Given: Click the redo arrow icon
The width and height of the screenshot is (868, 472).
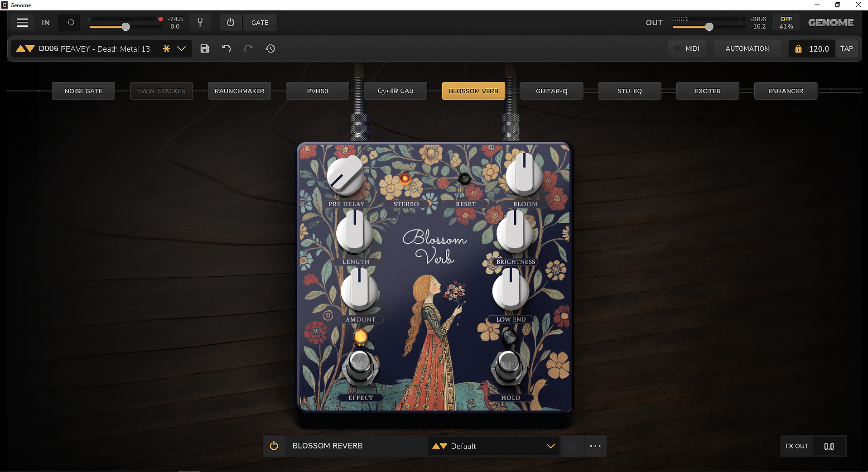Looking at the screenshot, I should pos(248,48).
